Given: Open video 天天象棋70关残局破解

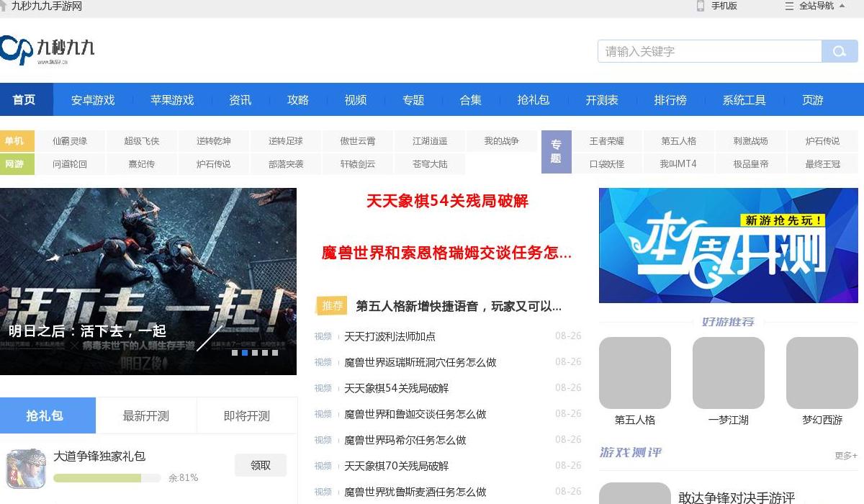Looking at the screenshot, I should coord(397,466).
